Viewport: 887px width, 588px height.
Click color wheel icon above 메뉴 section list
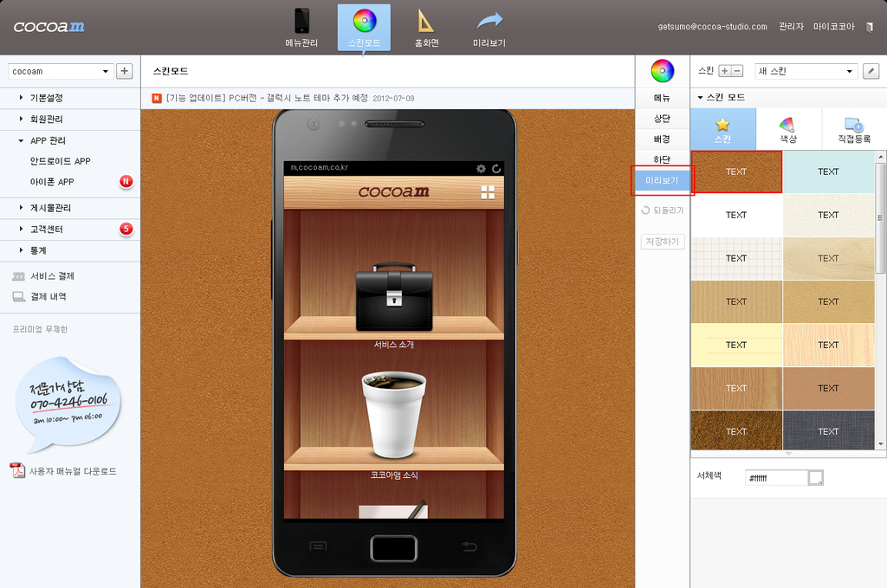[663, 71]
